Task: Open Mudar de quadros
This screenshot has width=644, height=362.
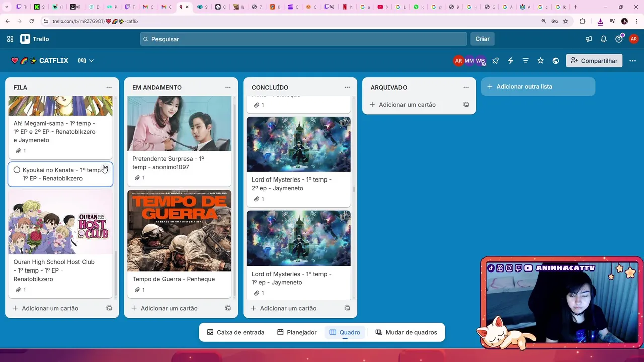Action: click(406, 332)
